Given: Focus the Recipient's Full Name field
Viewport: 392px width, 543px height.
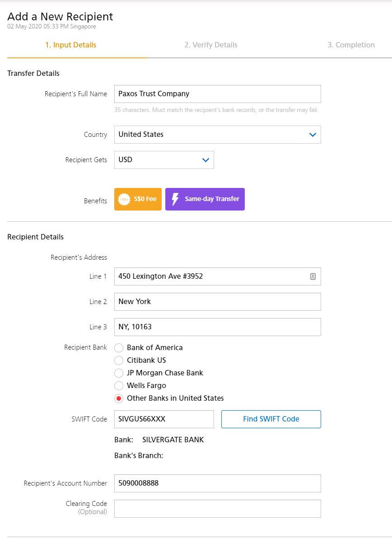Looking at the screenshot, I should tap(218, 94).
